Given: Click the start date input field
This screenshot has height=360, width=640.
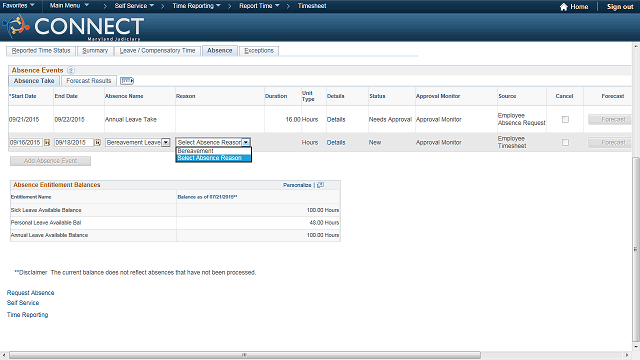Looking at the screenshot, I should (26, 142).
